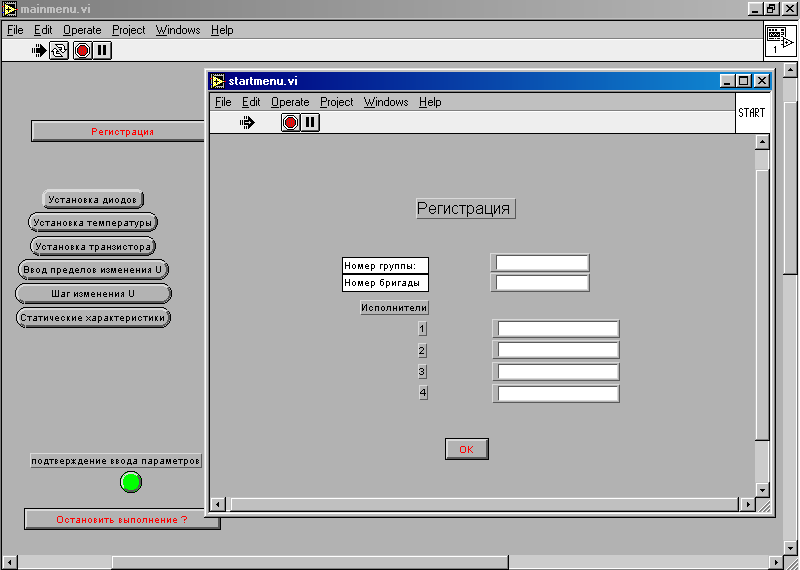Image resolution: width=800 pixels, height=570 pixels.
Task: Click Шаг изменения U button
Action: [x=93, y=294]
